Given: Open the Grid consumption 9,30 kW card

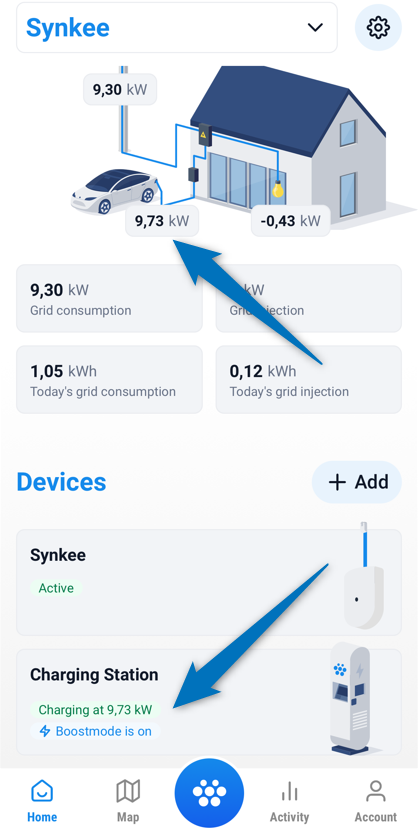Looking at the screenshot, I should [109, 298].
